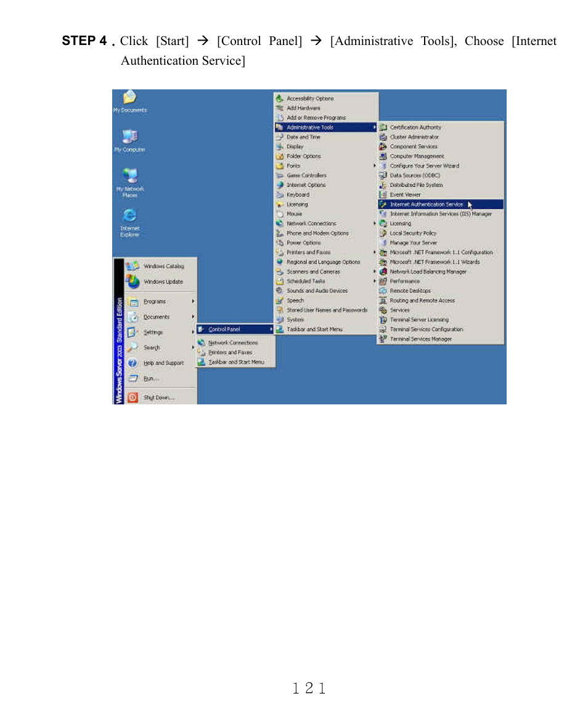Screen dimensions: 588x712
Task: Expand the Printers and Faxes submenu arrow
Action: click(x=375, y=252)
